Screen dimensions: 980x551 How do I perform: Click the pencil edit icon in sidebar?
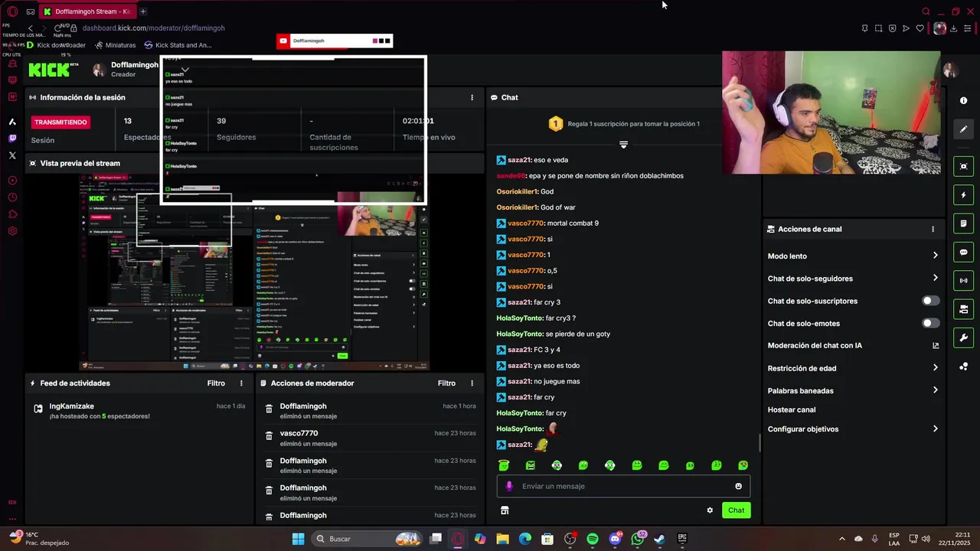point(963,129)
